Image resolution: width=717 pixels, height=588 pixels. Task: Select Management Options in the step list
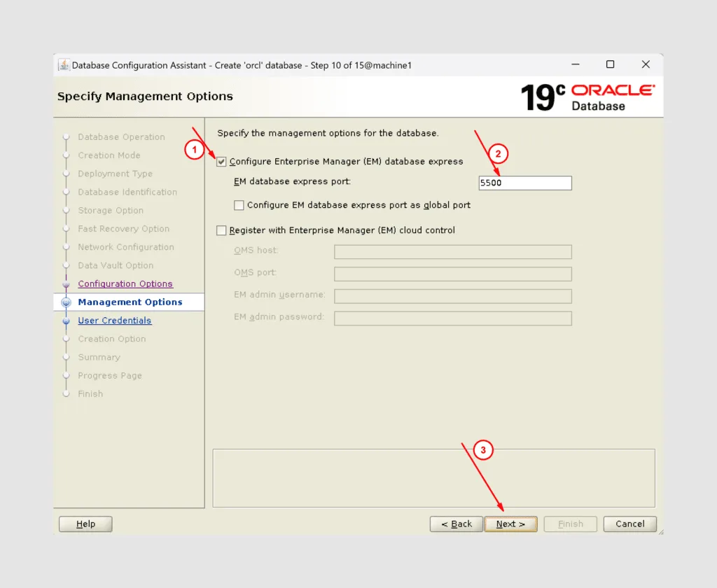tap(130, 302)
